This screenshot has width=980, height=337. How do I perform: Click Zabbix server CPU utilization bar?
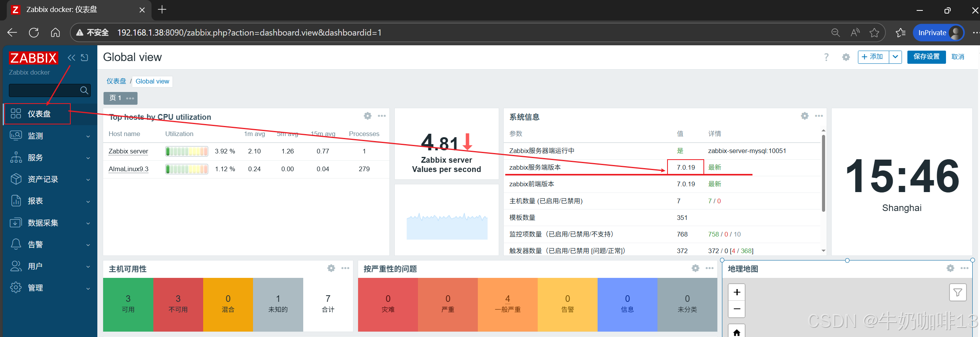(187, 151)
